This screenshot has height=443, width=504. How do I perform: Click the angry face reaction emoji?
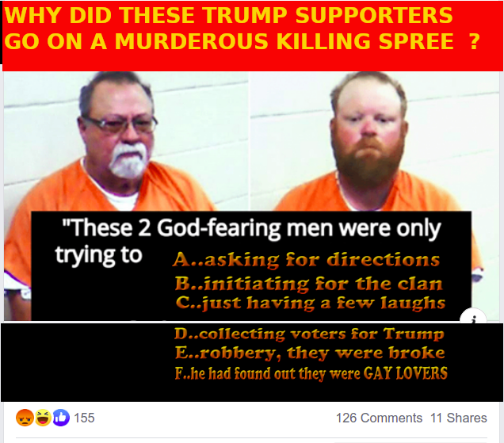pyautogui.click(x=25, y=418)
